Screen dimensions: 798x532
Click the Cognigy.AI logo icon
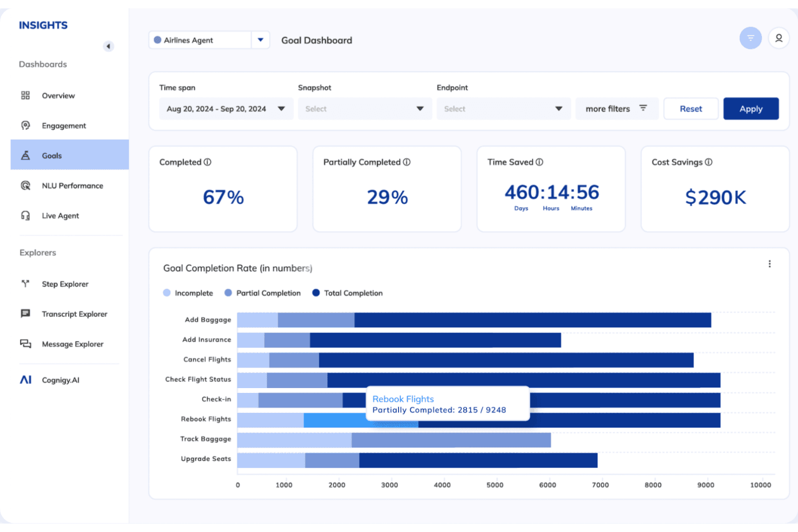pyautogui.click(x=25, y=379)
